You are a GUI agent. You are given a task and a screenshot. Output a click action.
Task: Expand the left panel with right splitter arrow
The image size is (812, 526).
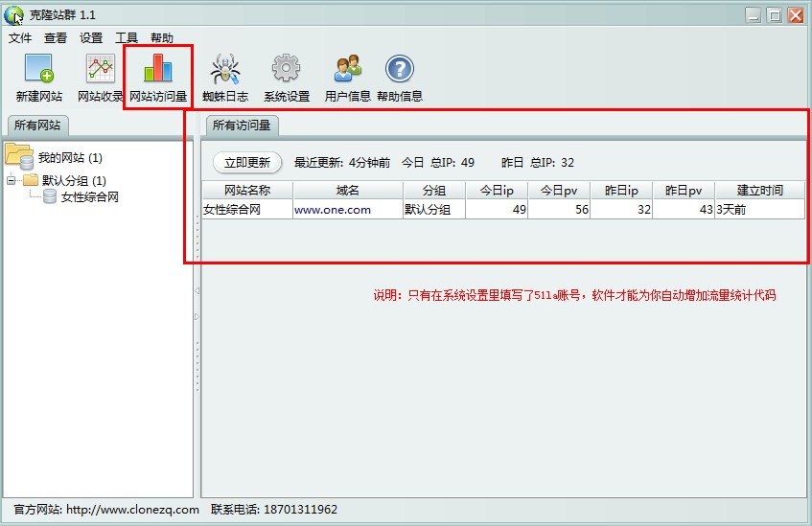197,316
